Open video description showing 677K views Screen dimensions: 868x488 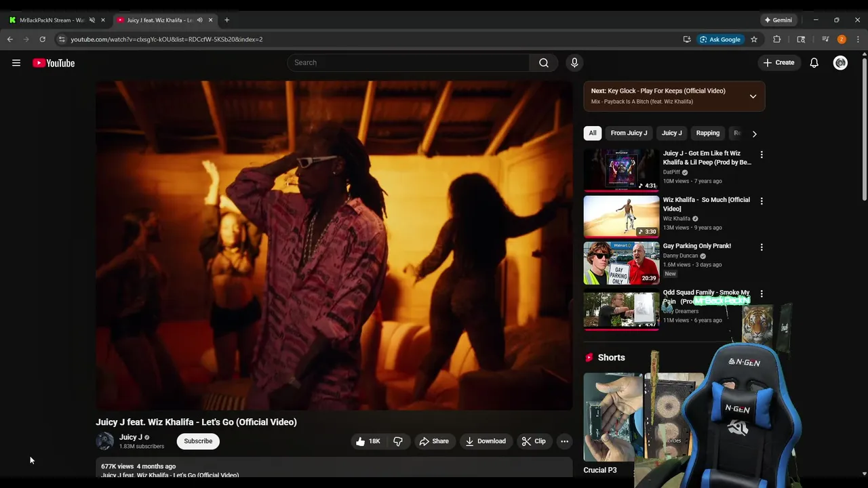334,468
